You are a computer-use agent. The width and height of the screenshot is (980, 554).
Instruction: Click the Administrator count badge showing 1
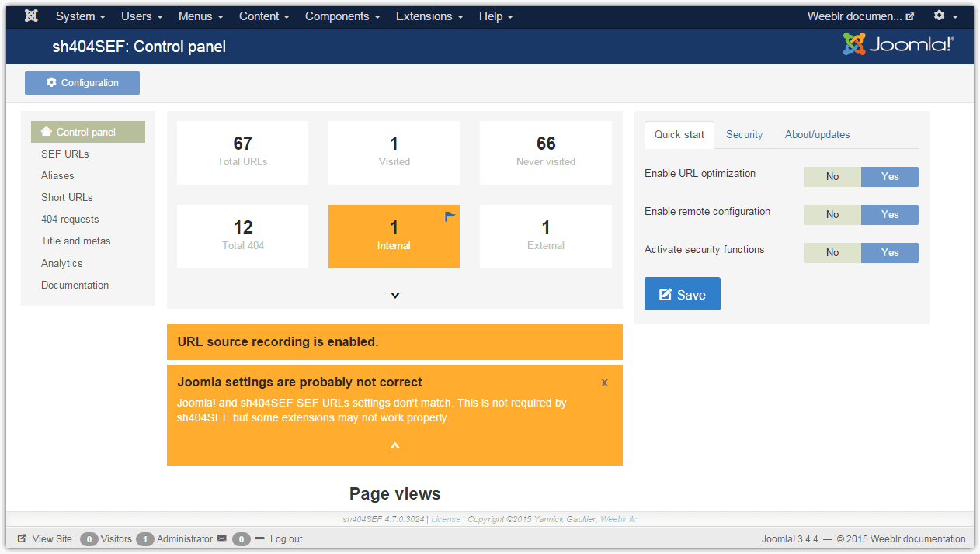(x=145, y=539)
